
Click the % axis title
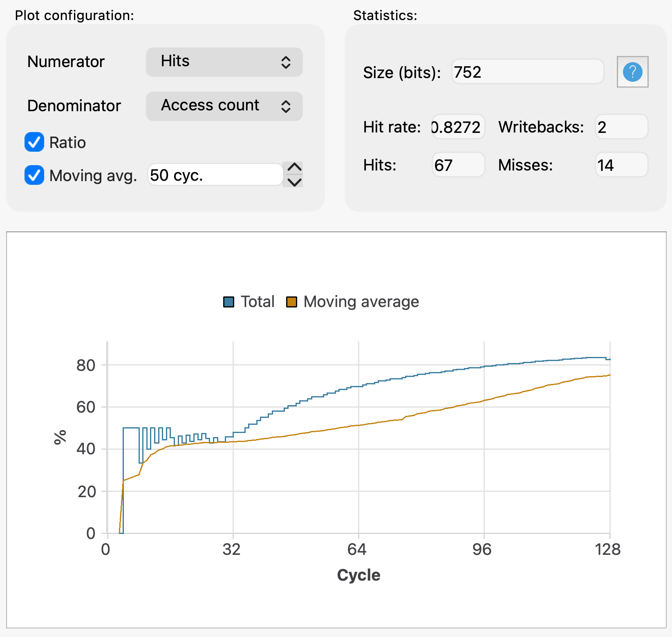point(60,437)
